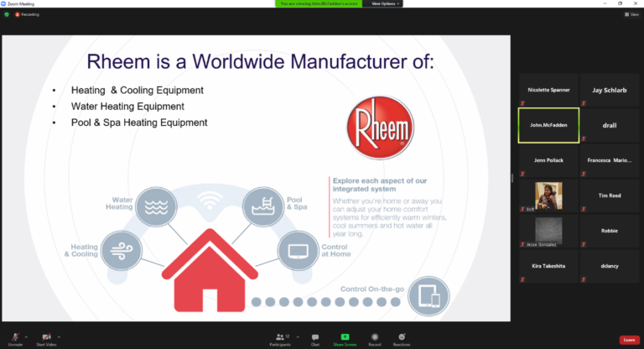Click muted mic icon on Nicolette Spanner's tile
Screen dimensions: 644x349
523,103
